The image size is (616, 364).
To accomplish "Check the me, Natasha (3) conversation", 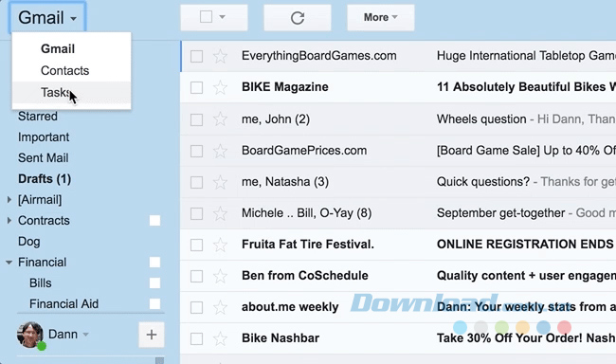I will click(196, 182).
